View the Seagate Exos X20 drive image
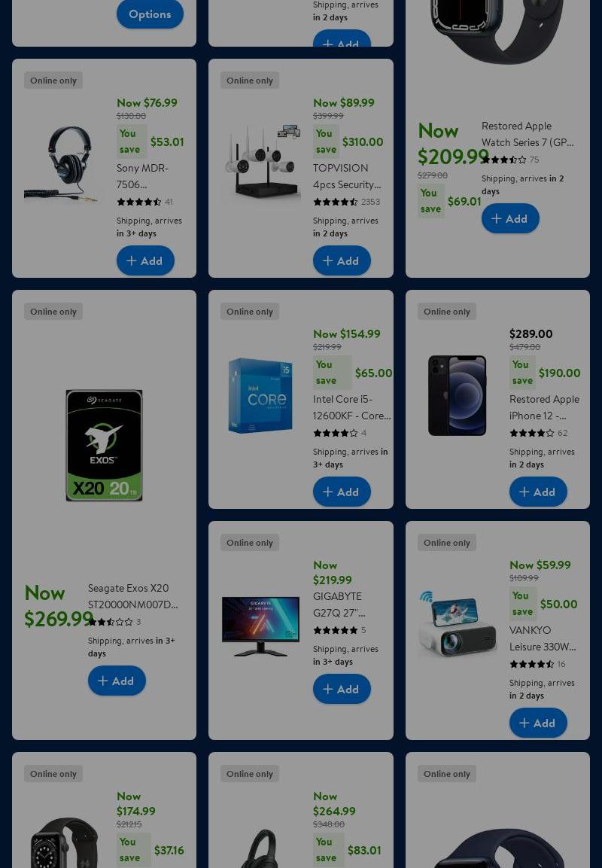The width and height of the screenshot is (602, 868). 104,445
